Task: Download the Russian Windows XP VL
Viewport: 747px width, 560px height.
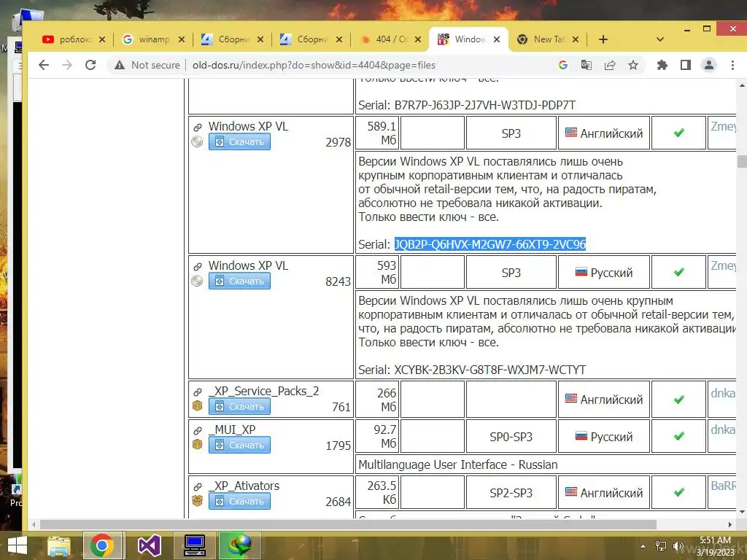Action: pyautogui.click(x=239, y=281)
